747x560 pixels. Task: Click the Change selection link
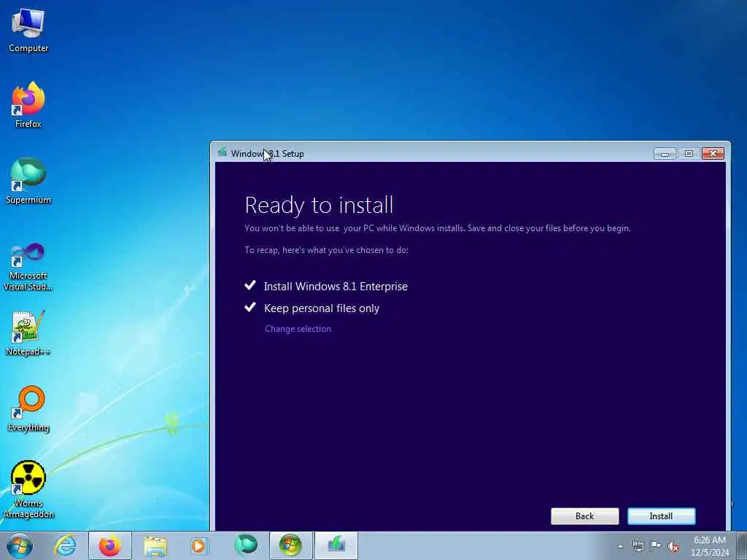298,329
